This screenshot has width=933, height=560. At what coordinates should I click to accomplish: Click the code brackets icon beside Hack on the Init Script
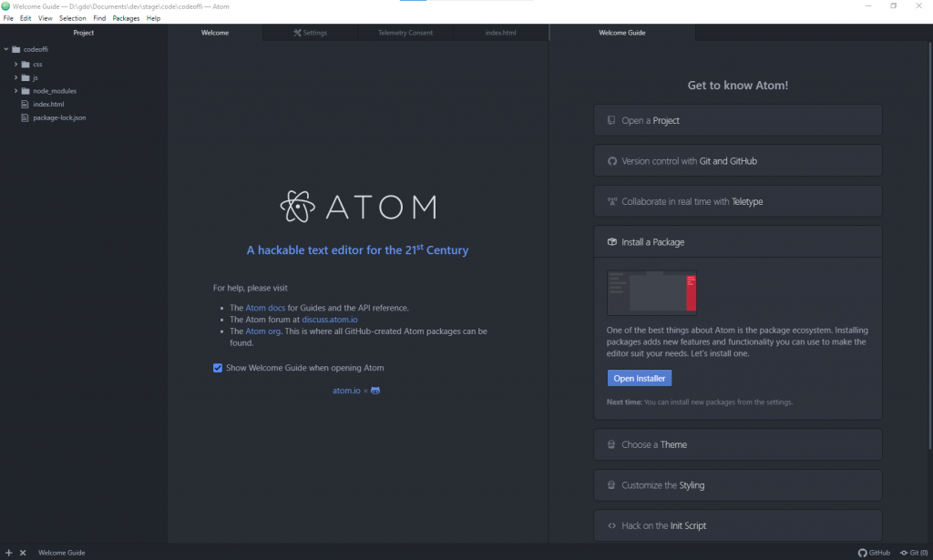tap(611, 525)
